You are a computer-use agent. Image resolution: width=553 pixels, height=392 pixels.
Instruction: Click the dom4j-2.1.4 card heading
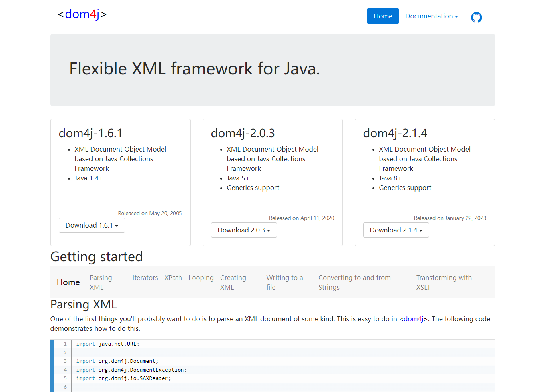395,133
